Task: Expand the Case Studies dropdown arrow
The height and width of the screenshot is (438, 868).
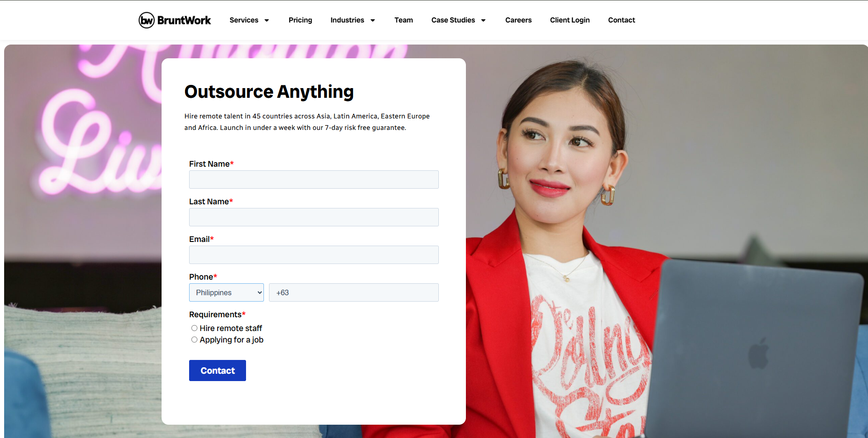Action: [x=483, y=20]
